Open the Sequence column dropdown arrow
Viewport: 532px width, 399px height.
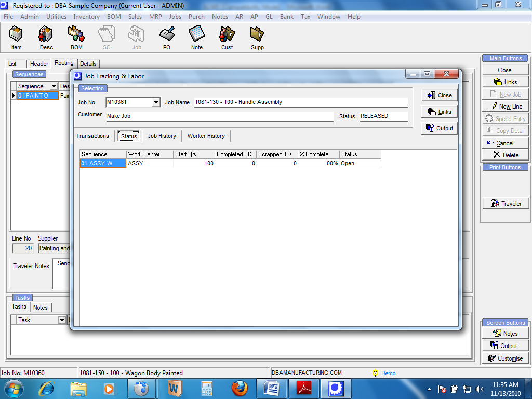tap(54, 86)
